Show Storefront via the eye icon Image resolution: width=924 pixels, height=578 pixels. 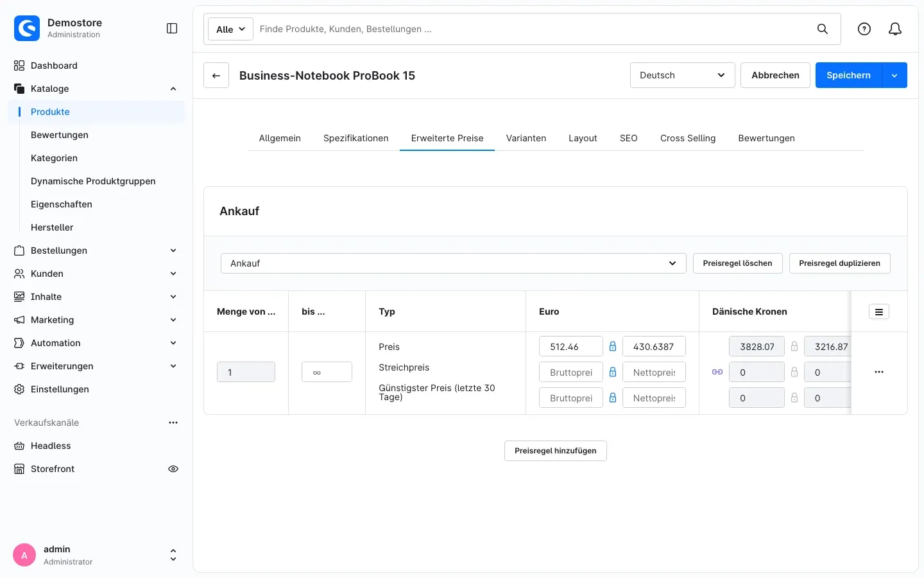173,469
